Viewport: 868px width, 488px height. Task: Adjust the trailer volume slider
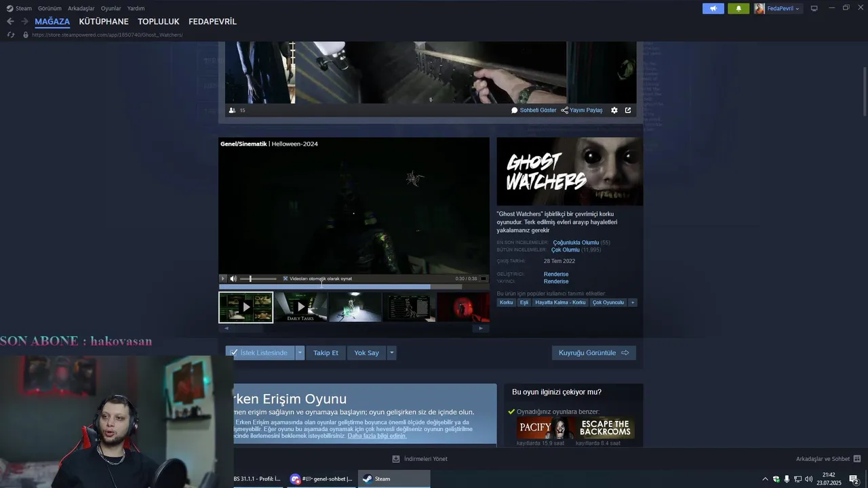[x=258, y=279]
